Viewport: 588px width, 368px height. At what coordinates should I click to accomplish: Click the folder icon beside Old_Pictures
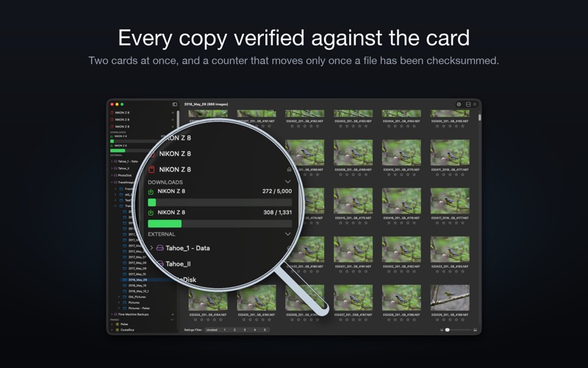pos(125,297)
